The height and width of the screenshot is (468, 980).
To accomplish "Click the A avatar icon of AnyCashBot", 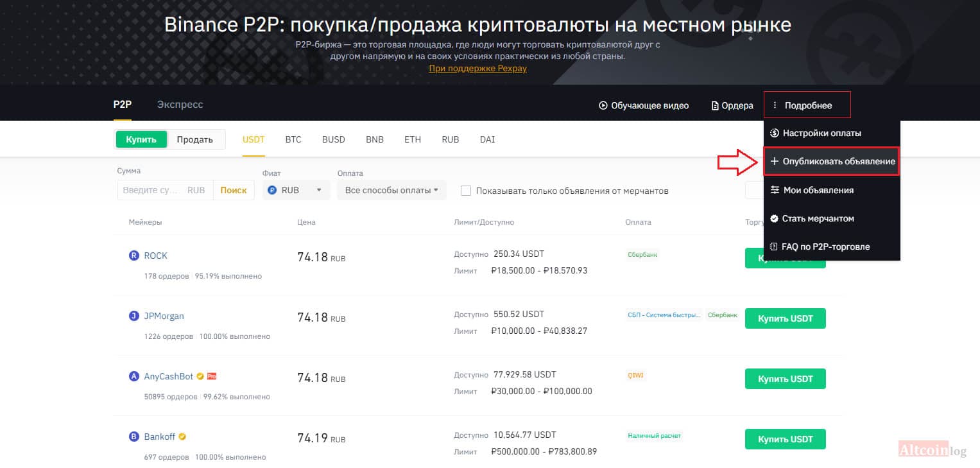I will coord(133,376).
